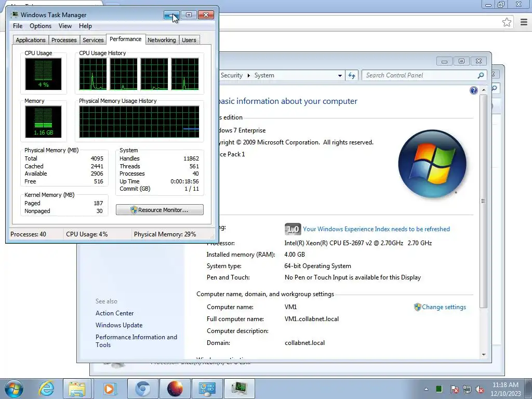Open Performance Information and Tools link
Screen dimensions: 532x399
tap(136, 341)
